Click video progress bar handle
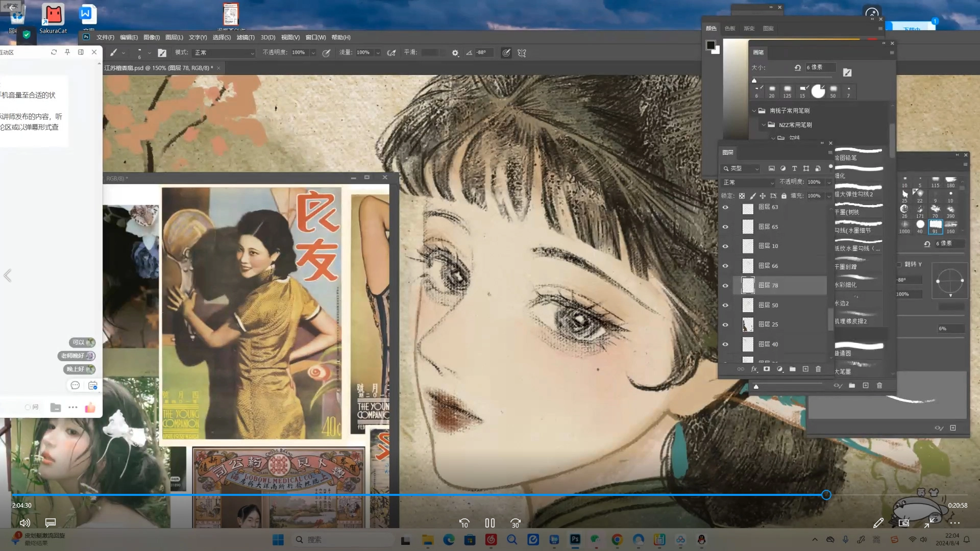This screenshot has width=980, height=551. click(x=826, y=495)
